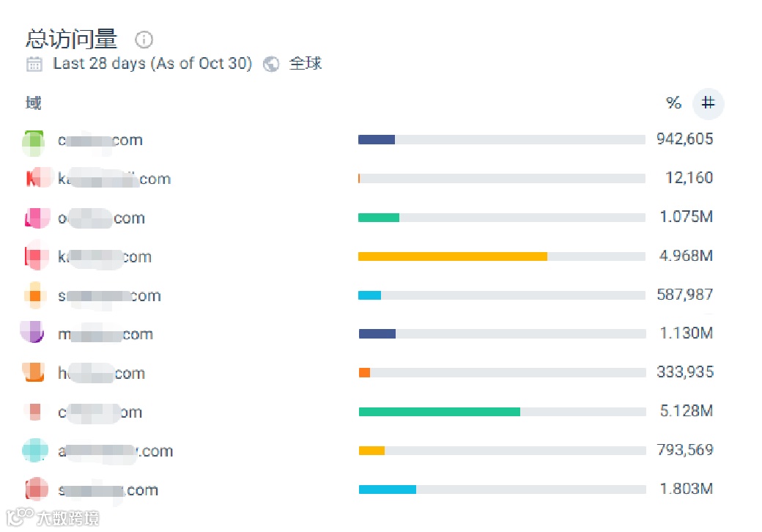Click the info icon next to 总访问量
The image size is (762, 532).
point(144,40)
